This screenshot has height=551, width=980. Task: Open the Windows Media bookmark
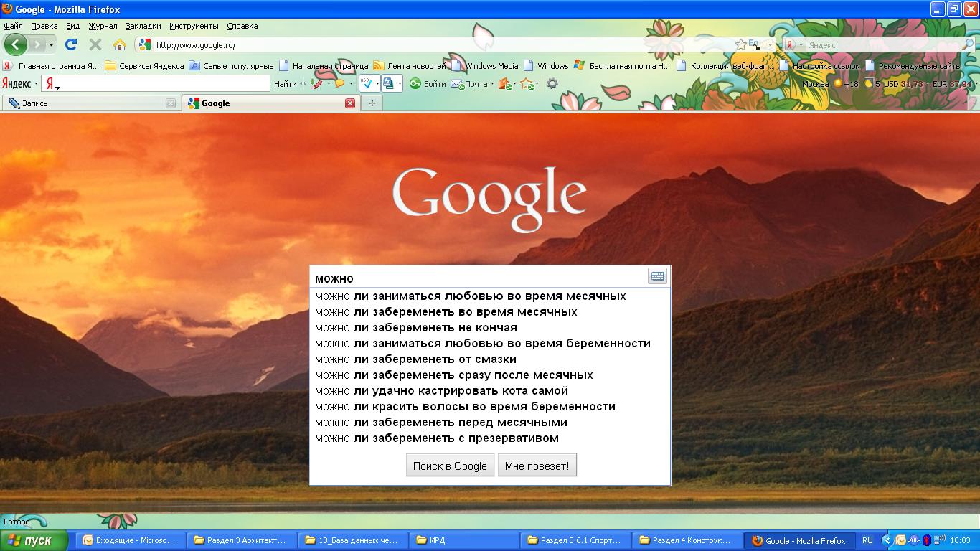485,65
